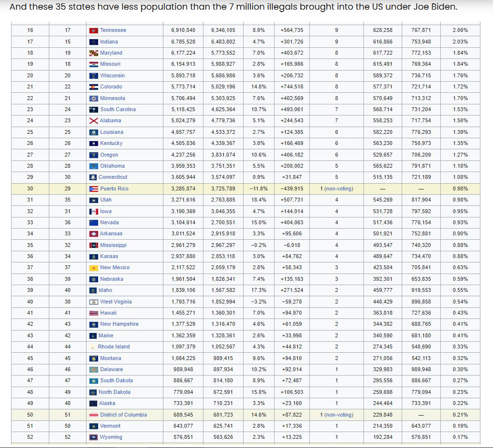Screen dimensions: 493x448
Task: Click the Alabama flag icon
Action: [94, 121]
